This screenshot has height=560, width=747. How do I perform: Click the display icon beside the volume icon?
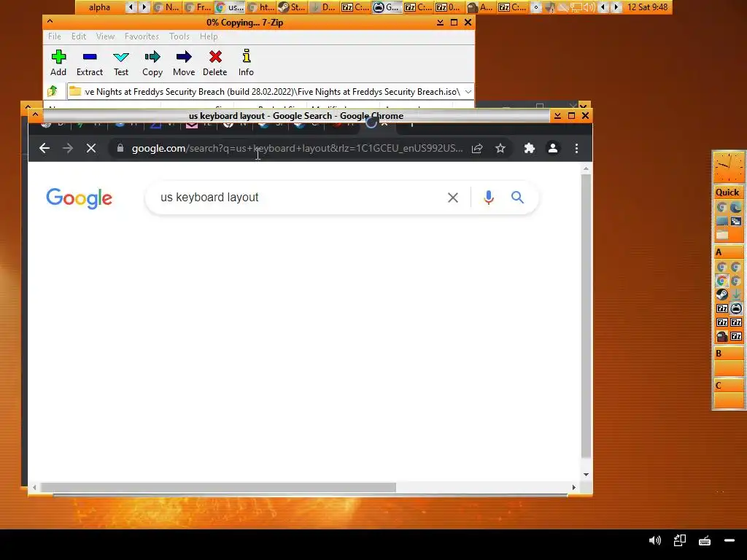point(680,540)
